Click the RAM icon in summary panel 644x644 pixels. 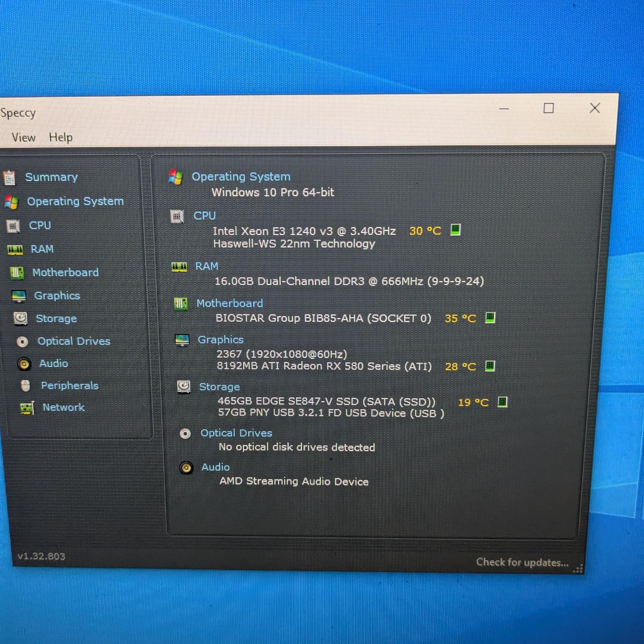(x=179, y=267)
